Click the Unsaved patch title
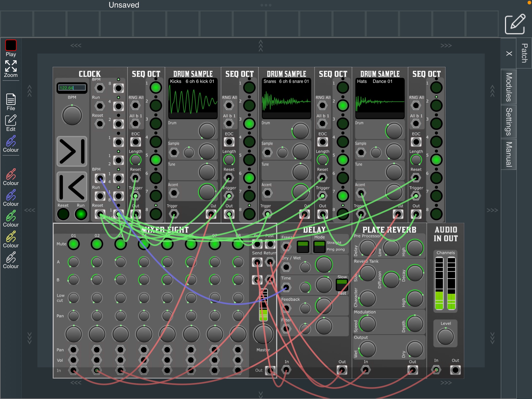The image size is (532, 399). tap(124, 5)
